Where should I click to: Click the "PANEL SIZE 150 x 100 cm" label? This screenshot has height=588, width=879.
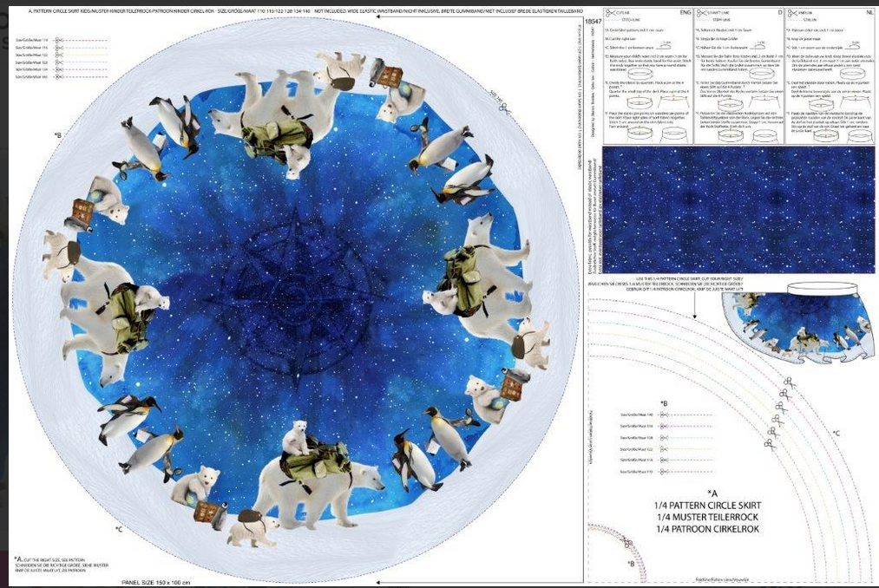(156, 583)
